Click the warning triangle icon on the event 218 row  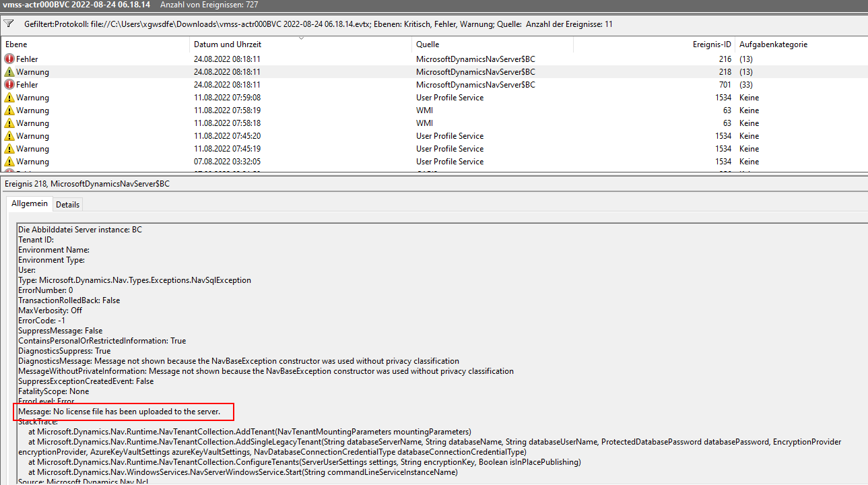click(7, 71)
